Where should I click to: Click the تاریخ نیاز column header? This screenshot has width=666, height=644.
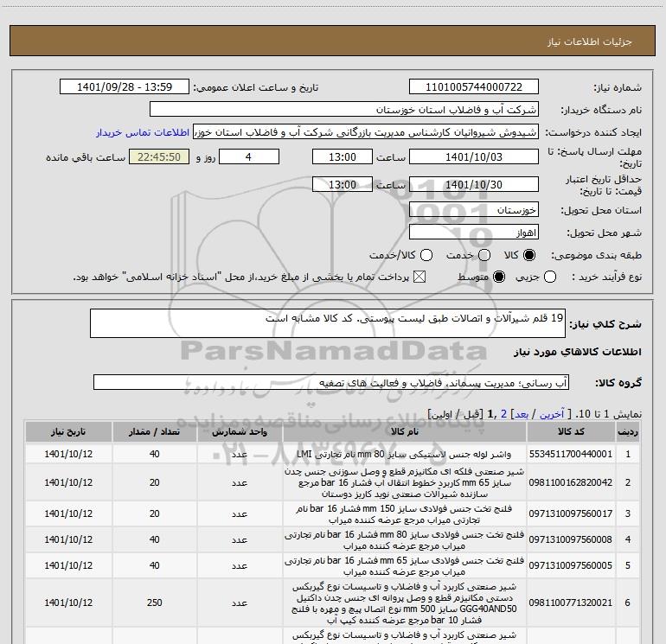point(68,431)
